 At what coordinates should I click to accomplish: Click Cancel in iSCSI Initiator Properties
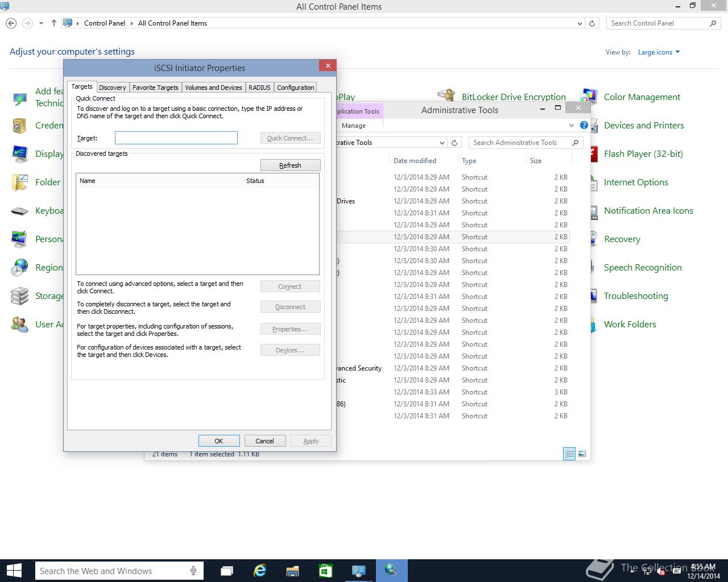click(x=264, y=441)
